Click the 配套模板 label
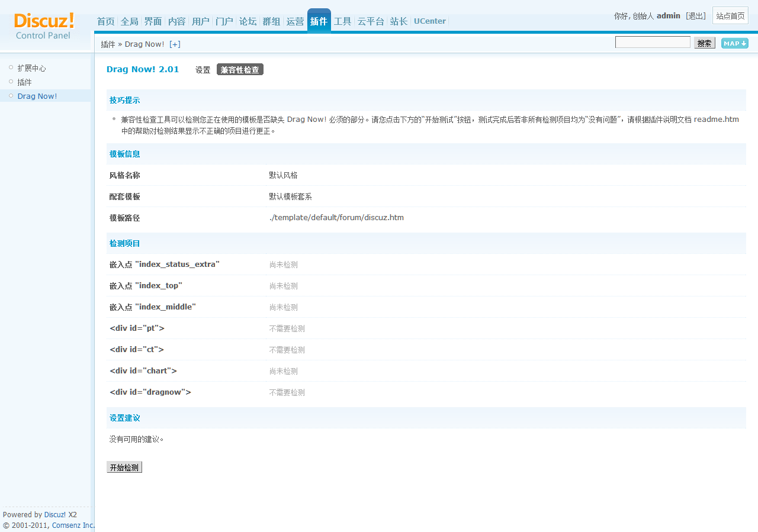The height and width of the screenshot is (532, 758). [125, 196]
